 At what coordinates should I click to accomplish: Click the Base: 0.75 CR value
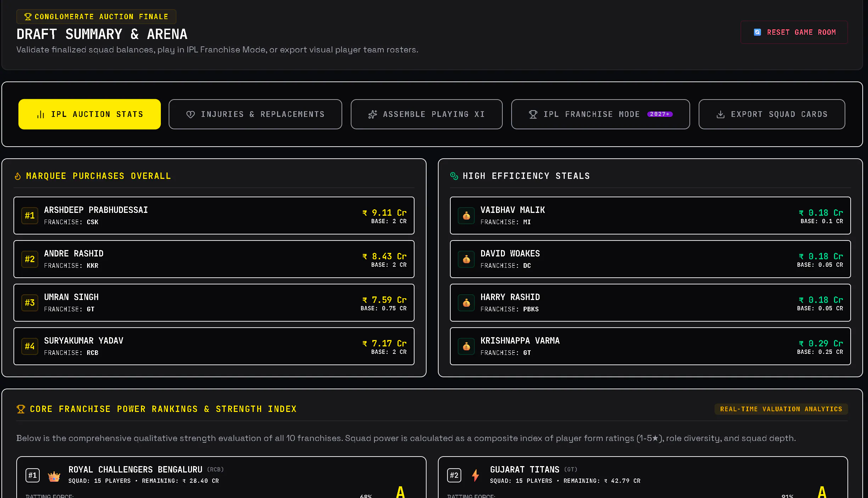pyautogui.click(x=384, y=309)
